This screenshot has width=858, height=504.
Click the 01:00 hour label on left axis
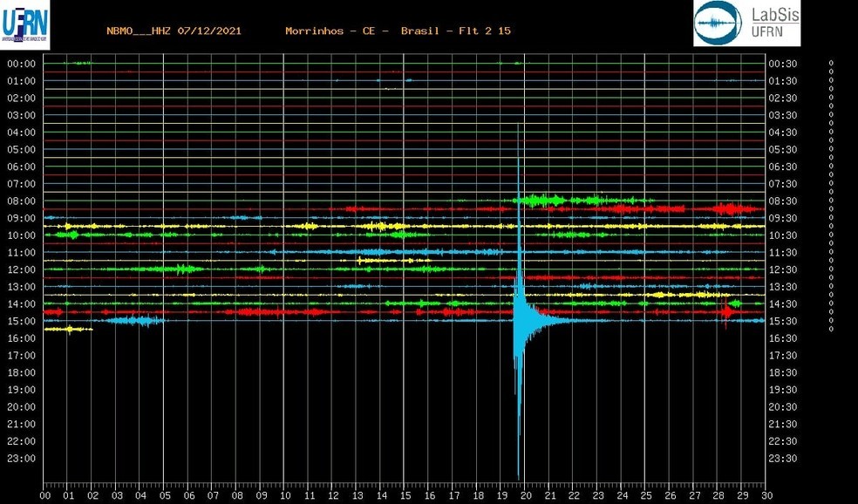tap(21, 81)
